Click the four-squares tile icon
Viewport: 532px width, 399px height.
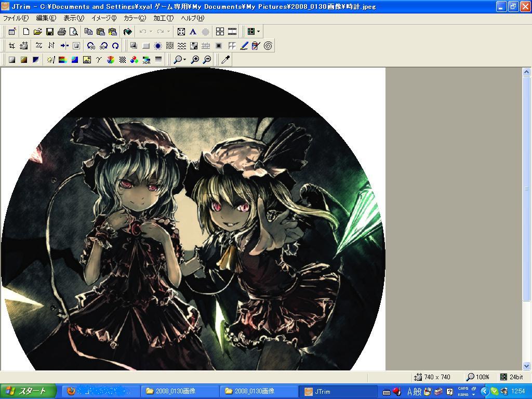pyautogui.click(x=220, y=32)
